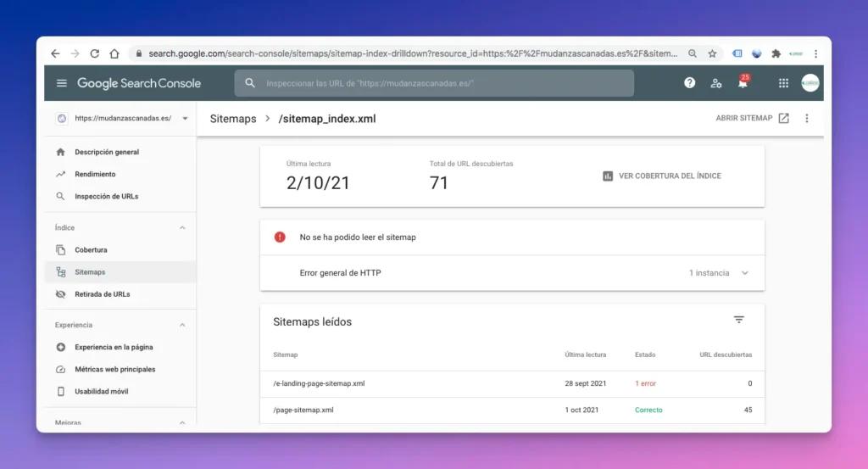Expand the Error general de HTTP row
The height and width of the screenshot is (469, 868).
pyautogui.click(x=512, y=273)
